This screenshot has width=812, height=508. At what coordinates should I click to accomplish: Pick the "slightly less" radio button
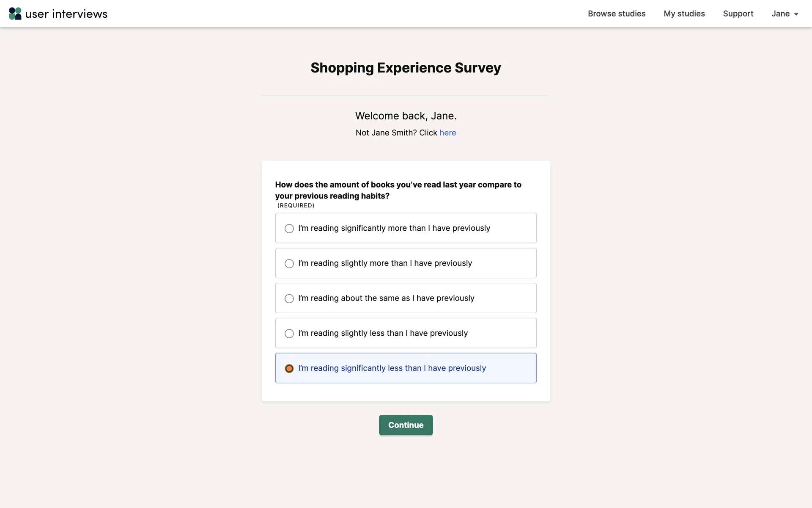pyautogui.click(x=289, y=334)
